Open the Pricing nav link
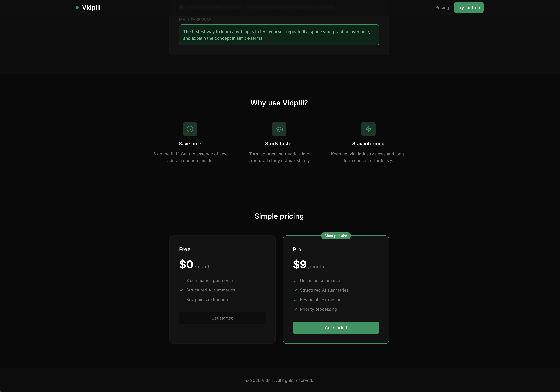 442,8
